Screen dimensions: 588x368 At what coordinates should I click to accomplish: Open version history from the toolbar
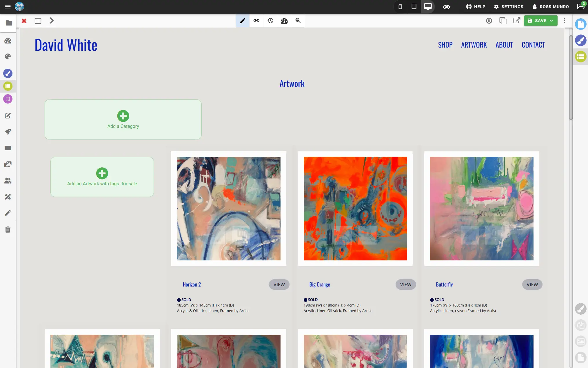pyautogui.click(x=270, y=21)
